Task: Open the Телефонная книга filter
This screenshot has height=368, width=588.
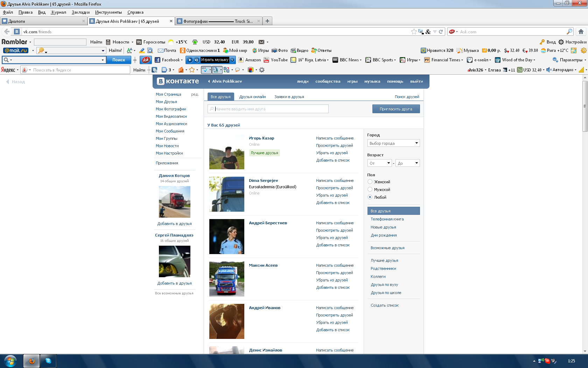Action: 387,219
